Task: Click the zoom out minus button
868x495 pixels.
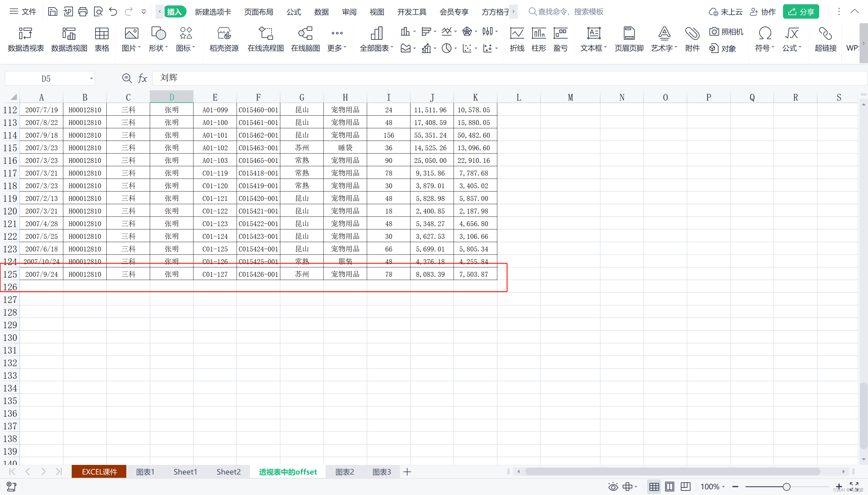Action: tap(735, 487)
